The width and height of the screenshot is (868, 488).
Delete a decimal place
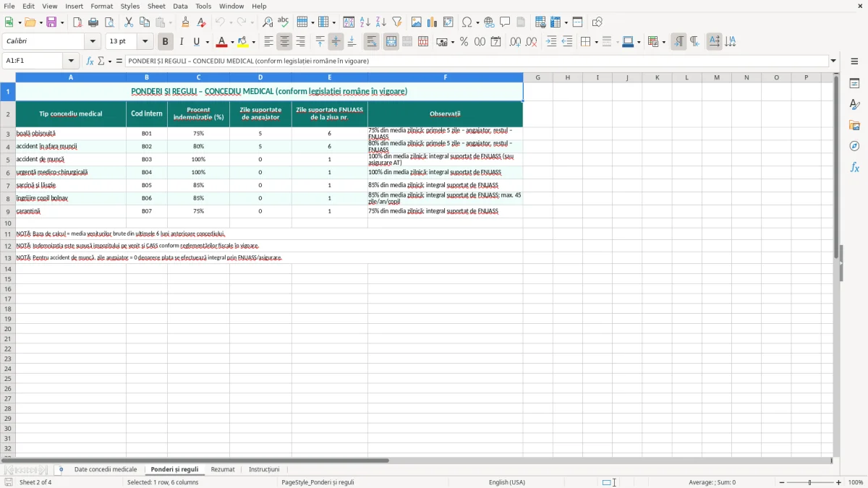coord(532,41)
